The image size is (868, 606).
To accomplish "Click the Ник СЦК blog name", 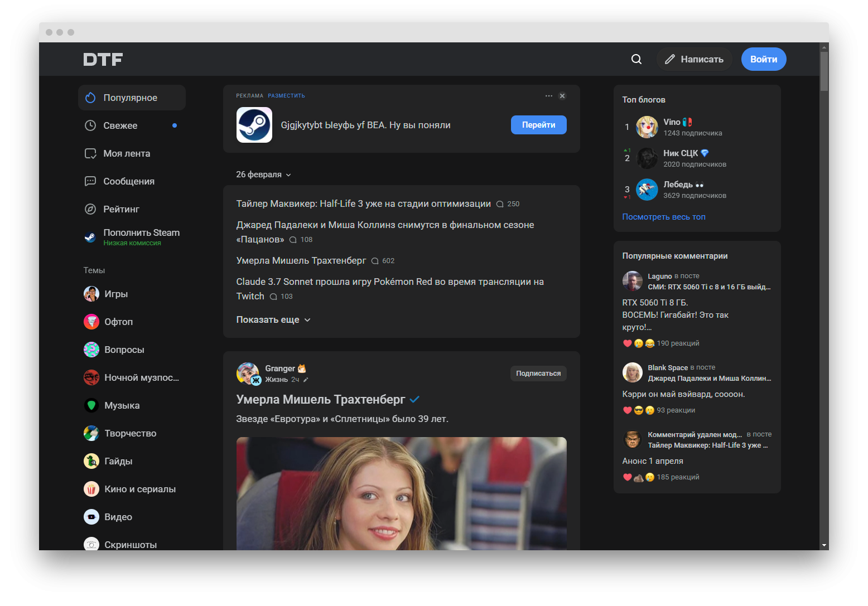I will point(681,153).
